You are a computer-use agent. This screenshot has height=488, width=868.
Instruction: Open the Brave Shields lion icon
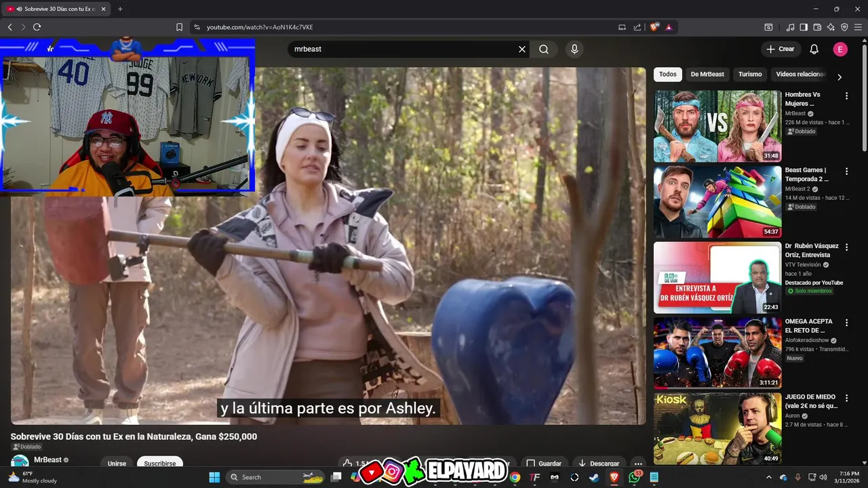pos(654,27)
